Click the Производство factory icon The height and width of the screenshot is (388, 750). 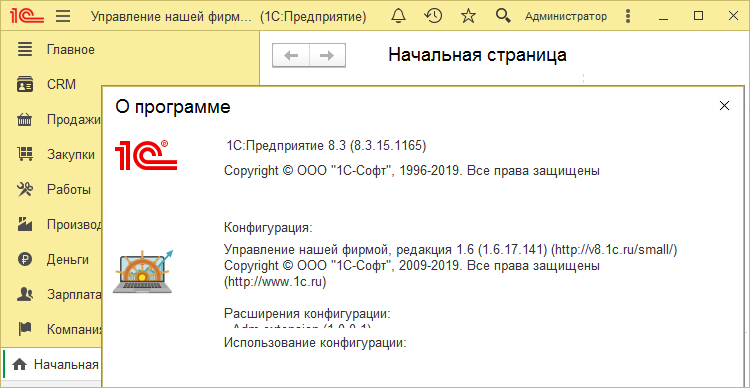coord(24,224)
